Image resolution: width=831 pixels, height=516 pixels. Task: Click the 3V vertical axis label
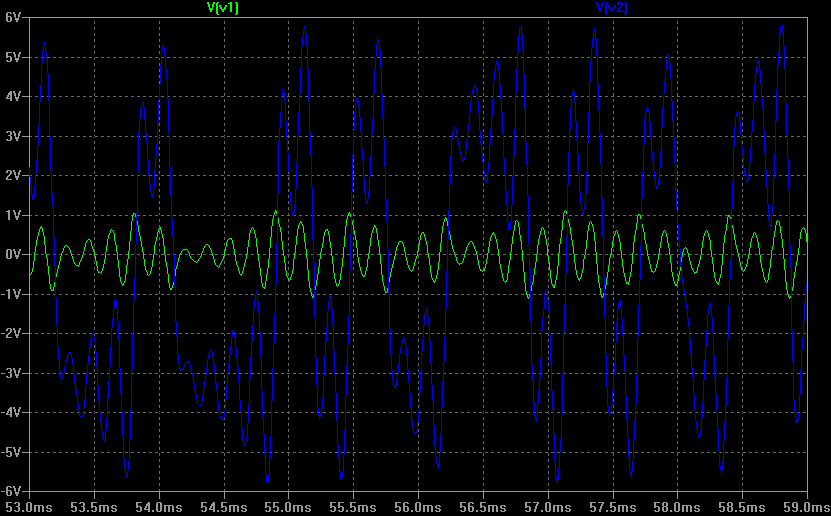[13, 136]
